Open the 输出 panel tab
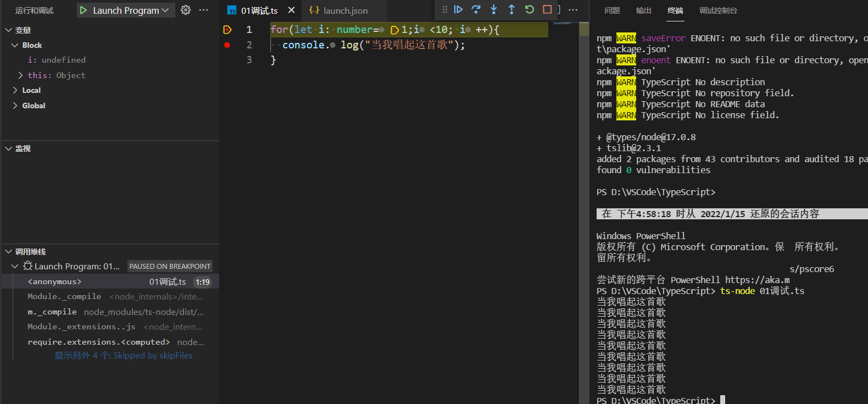The height and width of the screenshot is (404, 868). pos(643,10)
